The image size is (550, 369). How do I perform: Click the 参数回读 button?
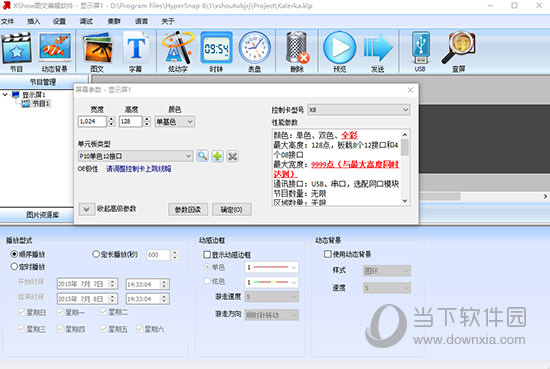click(188, 210)
